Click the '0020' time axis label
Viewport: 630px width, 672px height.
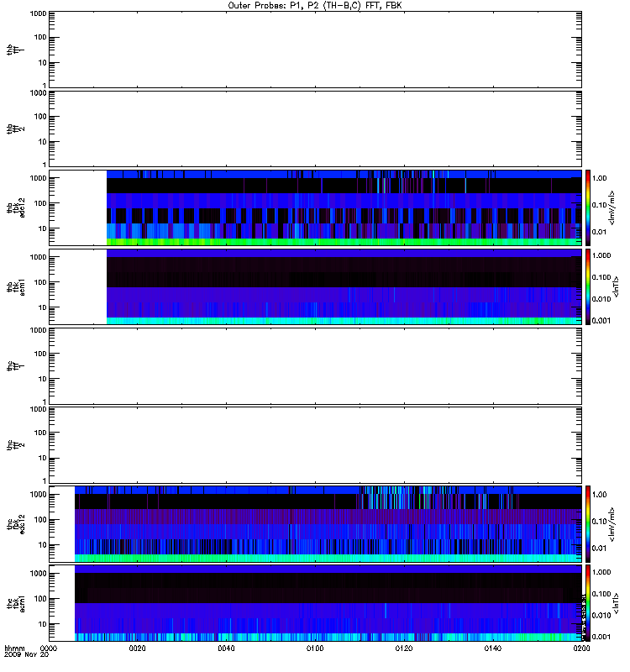[x=138, y=648]
